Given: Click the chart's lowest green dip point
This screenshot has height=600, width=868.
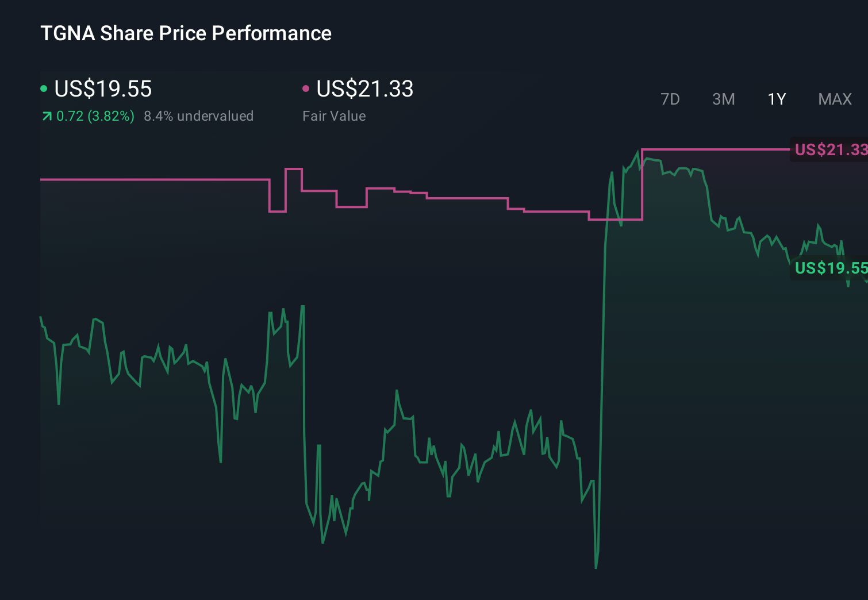Looking at the screenshot, I should pos(596,567).
